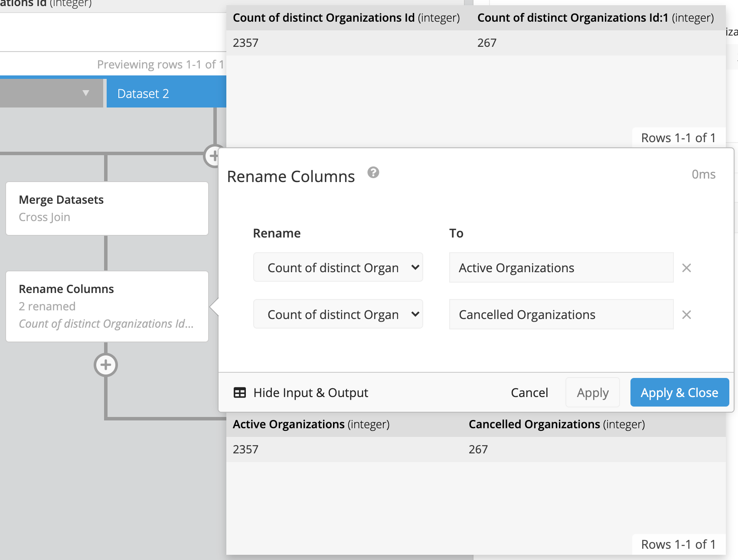This screenshot has width=738, height=560.
Task: Click the Apply & Close button
Action: pos(679,392)
